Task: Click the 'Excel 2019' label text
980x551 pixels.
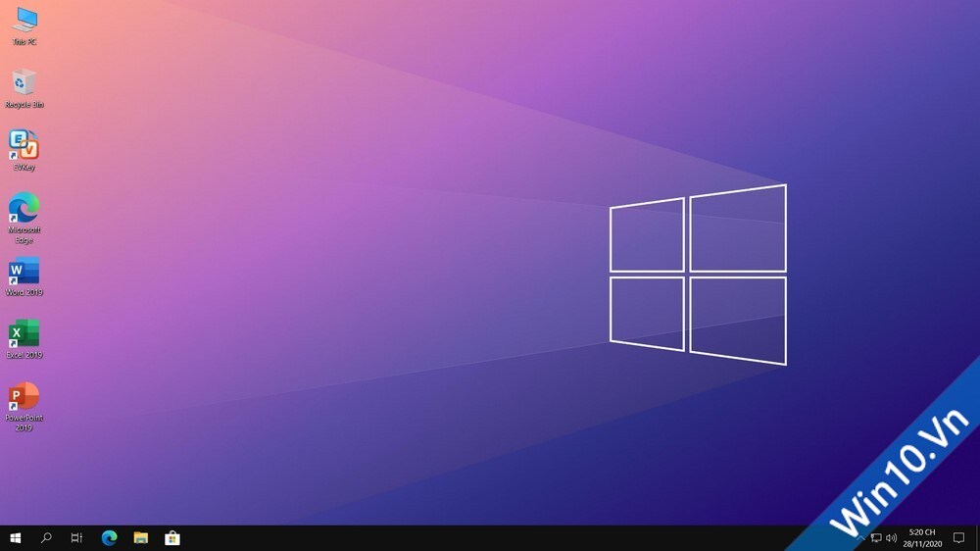Action: tap(24, 355)
